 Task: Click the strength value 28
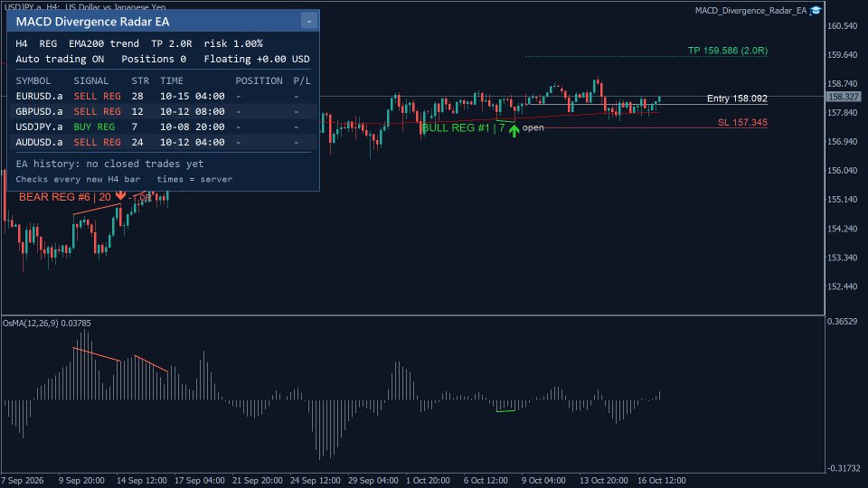click(x=137, y=96)
